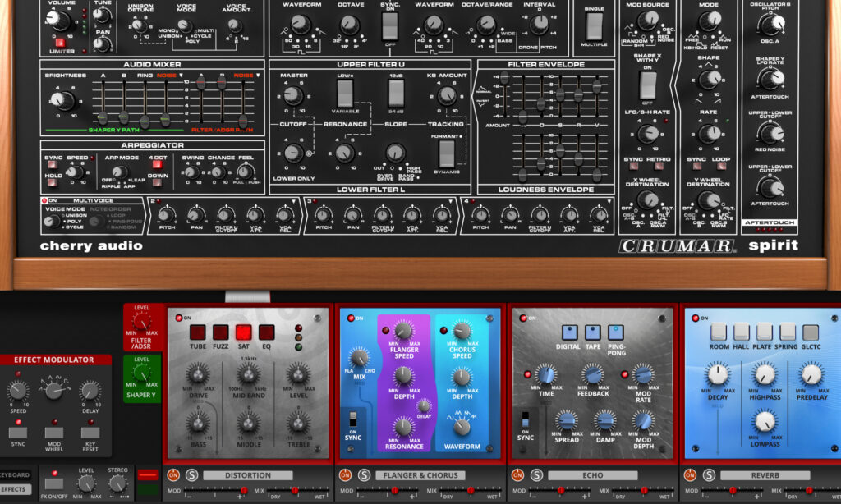The width and height of the screenshot is (841, 504).
Task: Flip the Single/Multiple switch
Action: point(594,25)
